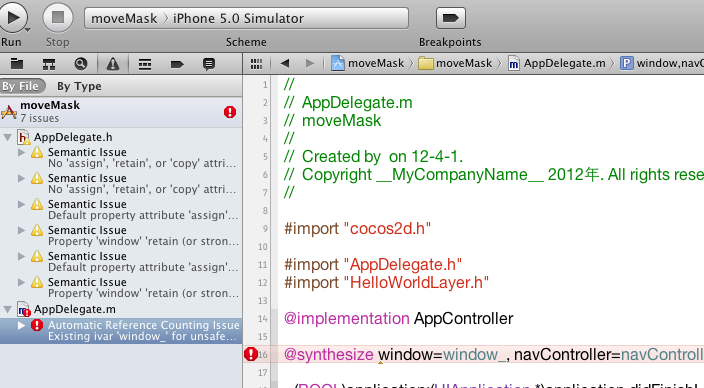704x388 pixels.
Task: Click the Run play button
Action: tap(13, 18)
